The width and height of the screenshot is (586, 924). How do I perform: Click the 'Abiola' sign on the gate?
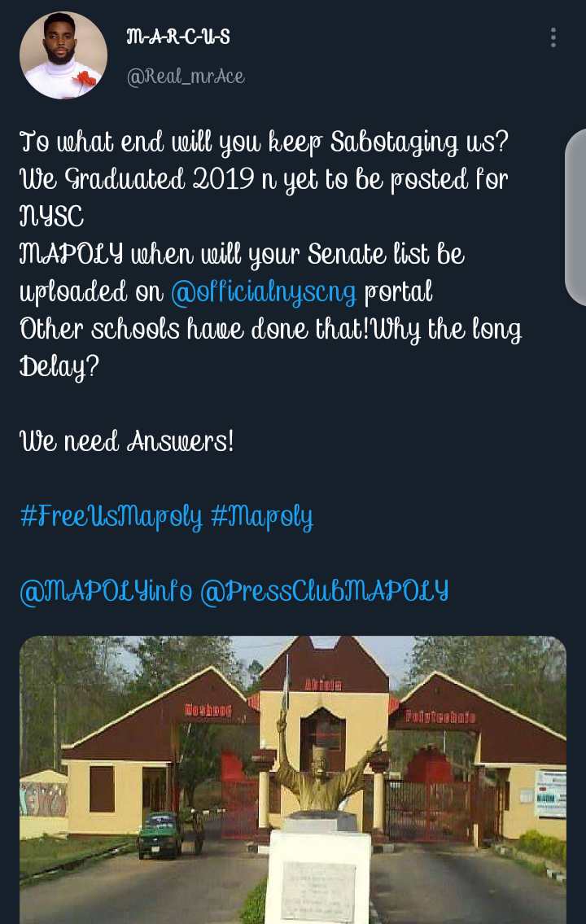(x=323, y=684)
